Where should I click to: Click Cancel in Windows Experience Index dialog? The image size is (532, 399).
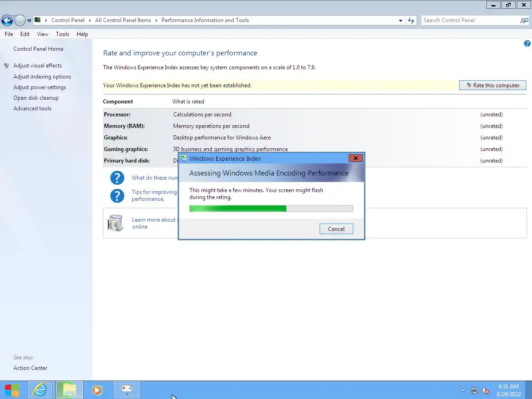point(336,229)
